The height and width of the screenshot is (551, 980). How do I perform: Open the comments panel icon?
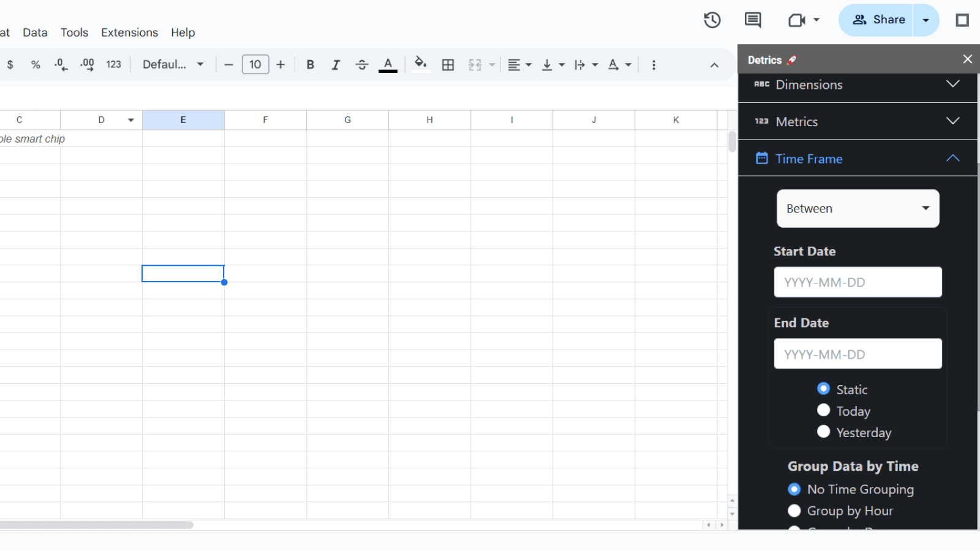pyautogui.click(x=753, y=20)
